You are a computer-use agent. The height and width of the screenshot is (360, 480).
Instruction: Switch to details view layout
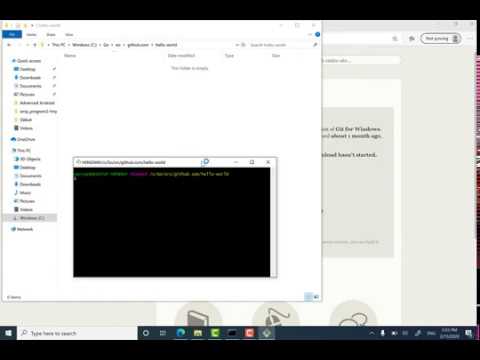coord(308,297)
